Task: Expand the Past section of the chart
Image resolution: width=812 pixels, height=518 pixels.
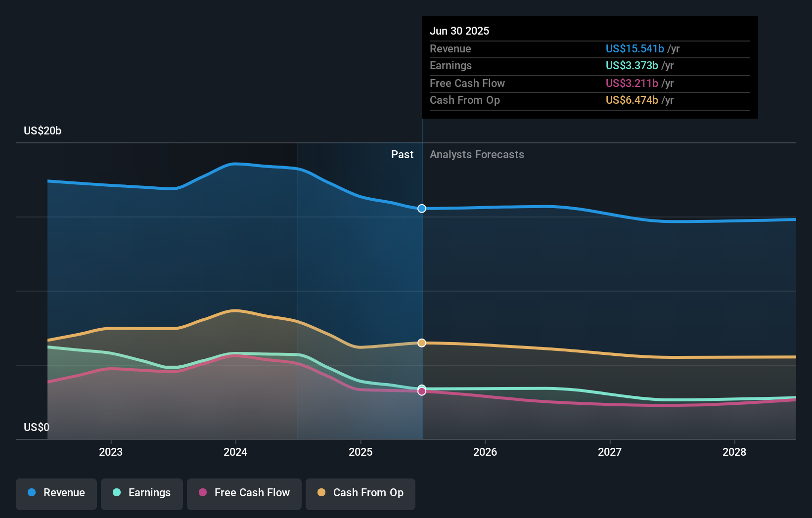Action: click(402, 155)
